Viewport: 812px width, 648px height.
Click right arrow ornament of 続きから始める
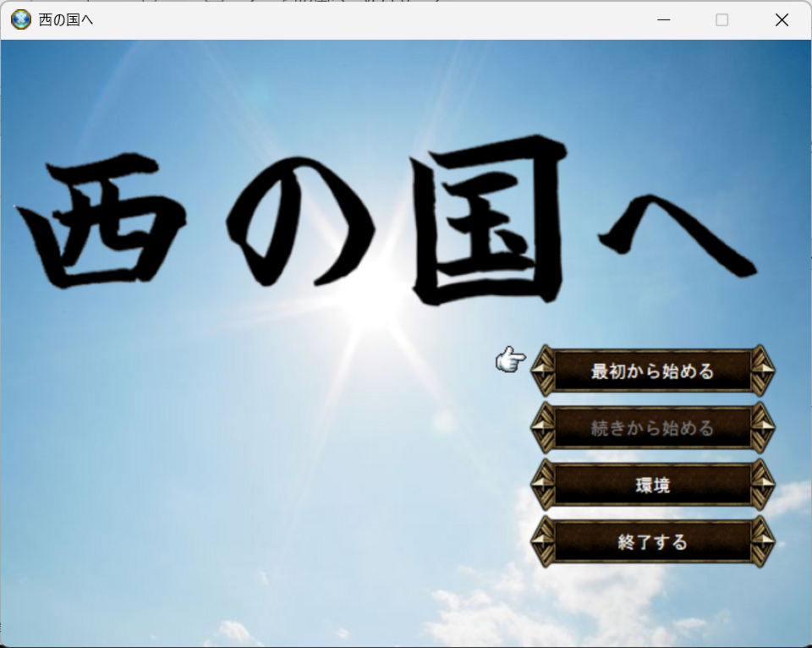tap(762, 428)
